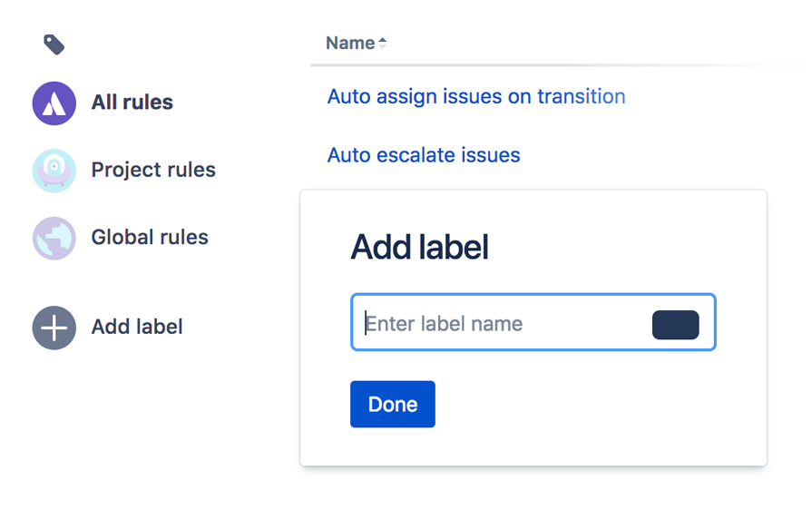This screenshot has height=519, width=812.
Task: Switch to Project rules in sidebar
Action: (153, 171)
